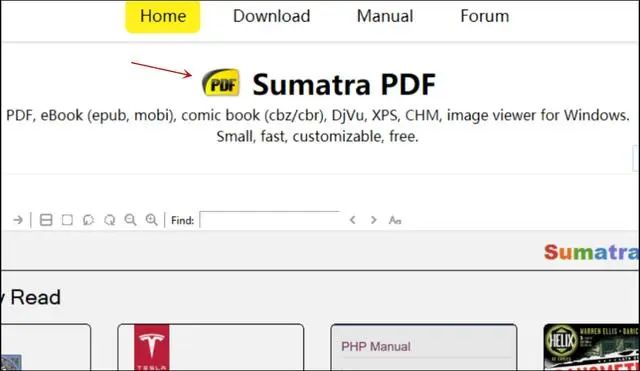Click the 'Read' section heading
640x371 pixels.
[x=36, y=297]
